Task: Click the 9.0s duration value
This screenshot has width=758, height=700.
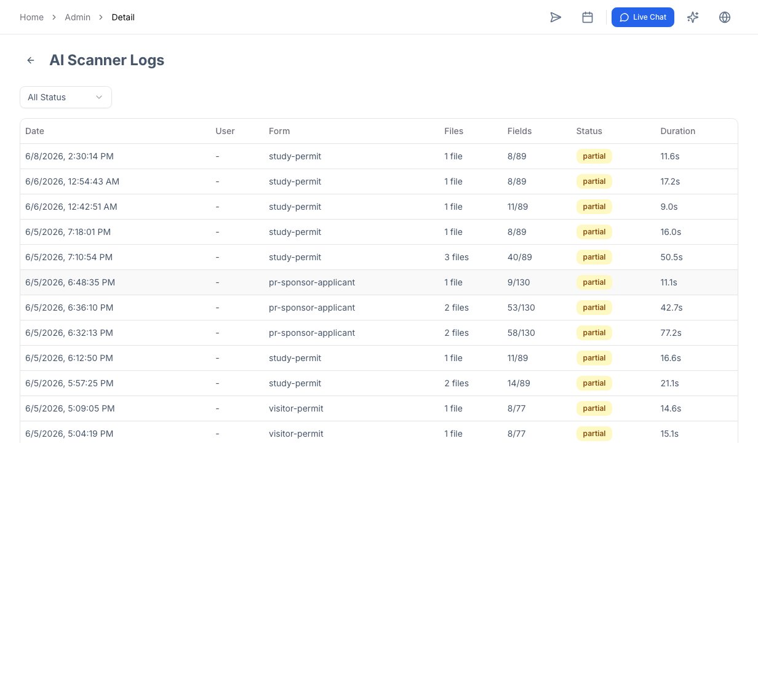Action: pyautogui.click(x=669, y=207)
